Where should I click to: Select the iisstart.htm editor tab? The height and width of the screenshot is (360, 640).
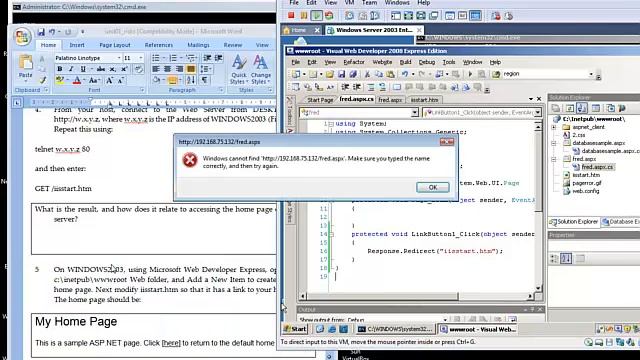point(424,100)
